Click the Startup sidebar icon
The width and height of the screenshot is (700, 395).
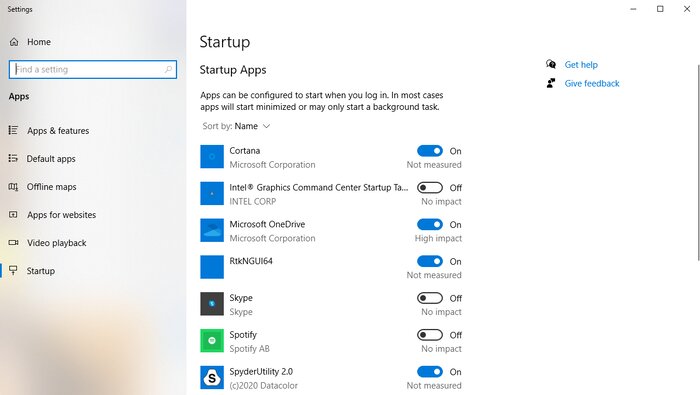click(13, 270)
